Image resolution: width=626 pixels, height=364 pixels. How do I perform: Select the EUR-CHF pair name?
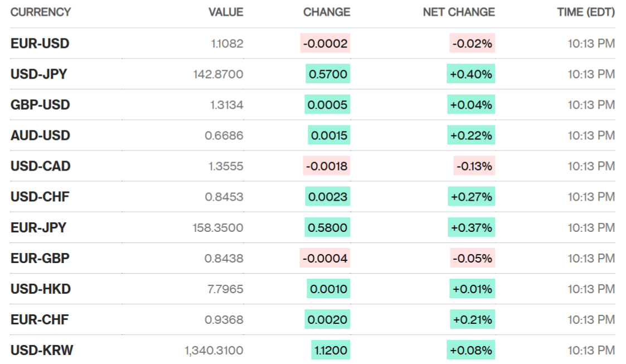pos(40,319)
